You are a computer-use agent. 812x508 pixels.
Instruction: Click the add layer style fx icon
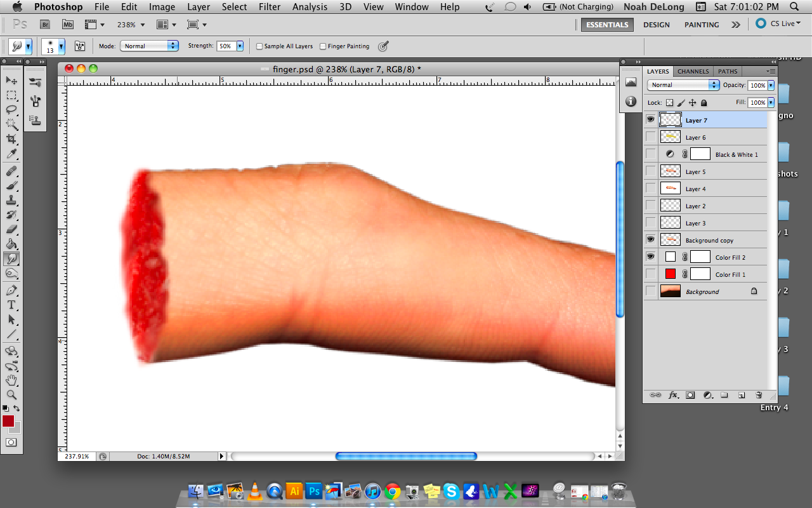(674, 395)
